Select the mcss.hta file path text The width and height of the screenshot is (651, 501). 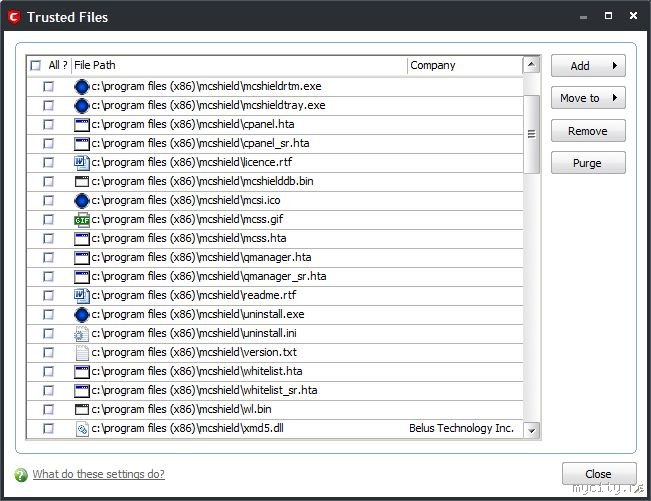(x=189, y=239)
